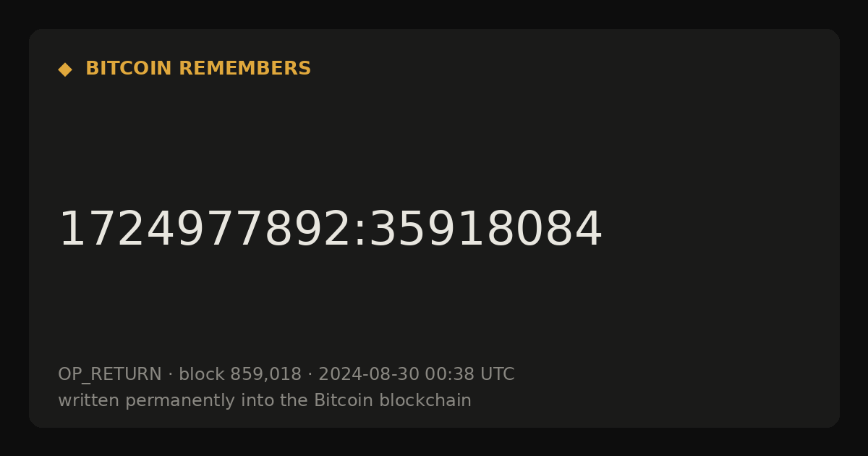Click the block 859,018 text

[x=240, y=375]
